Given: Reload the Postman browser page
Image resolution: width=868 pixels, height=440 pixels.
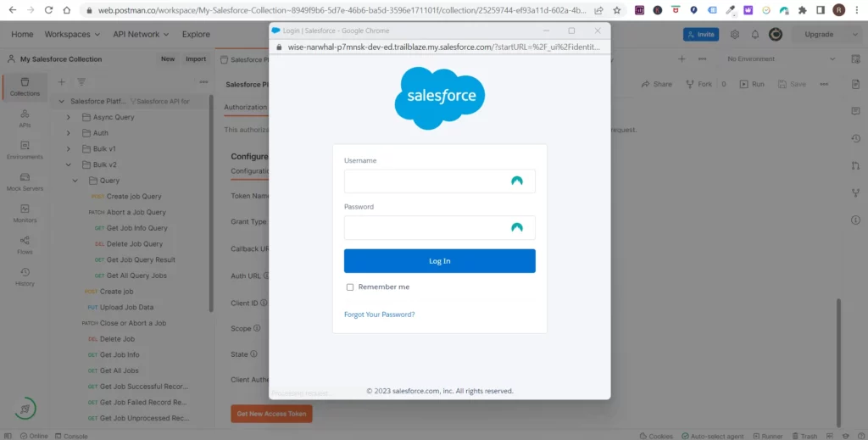Looking at the screenshot, I should click(48, 10).
